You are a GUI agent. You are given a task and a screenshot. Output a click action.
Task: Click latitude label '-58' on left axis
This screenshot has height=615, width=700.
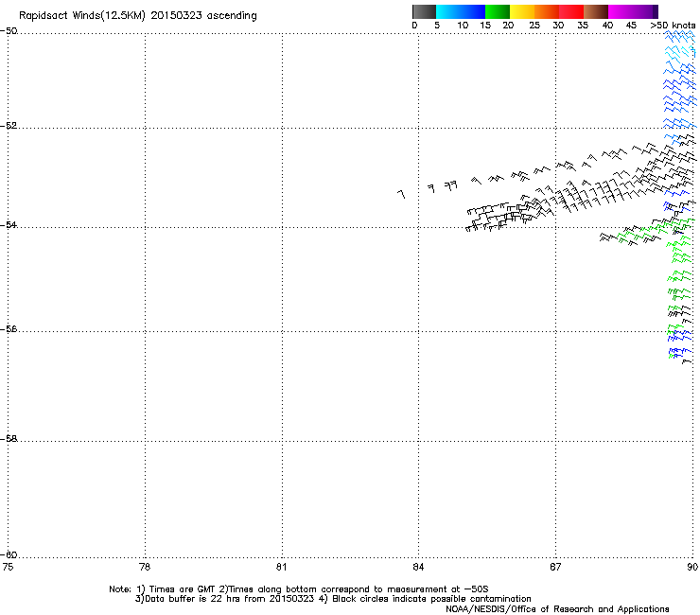click(9, 439)
